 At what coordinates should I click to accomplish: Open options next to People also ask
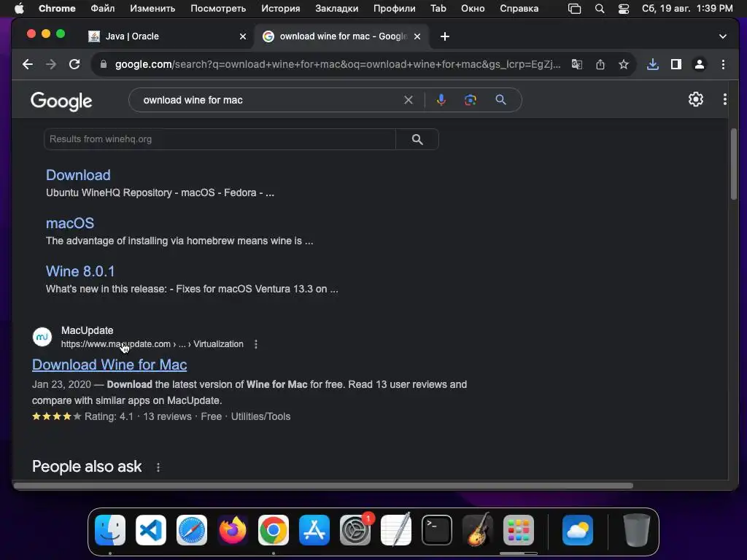coord(158,467)
